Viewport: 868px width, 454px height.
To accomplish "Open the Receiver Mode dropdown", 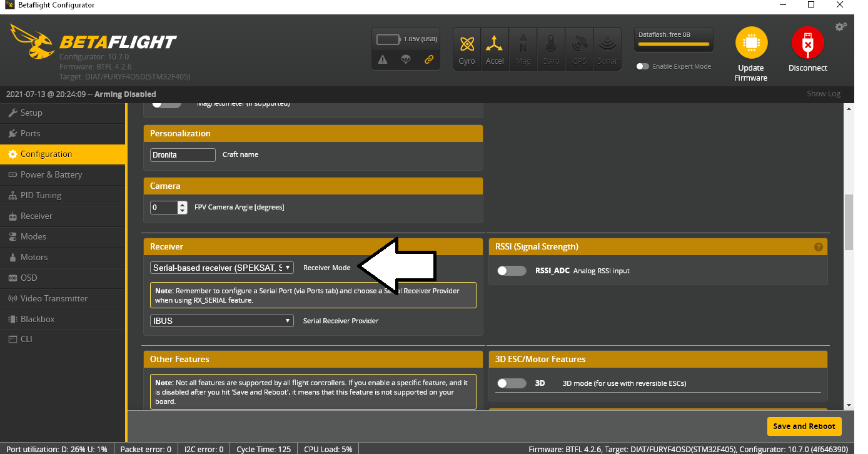I will pyautogui.click(x=221, y=267).
